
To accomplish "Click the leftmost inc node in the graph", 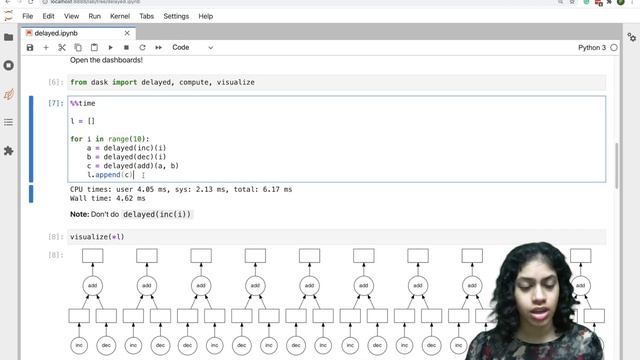I will point(79,345).
